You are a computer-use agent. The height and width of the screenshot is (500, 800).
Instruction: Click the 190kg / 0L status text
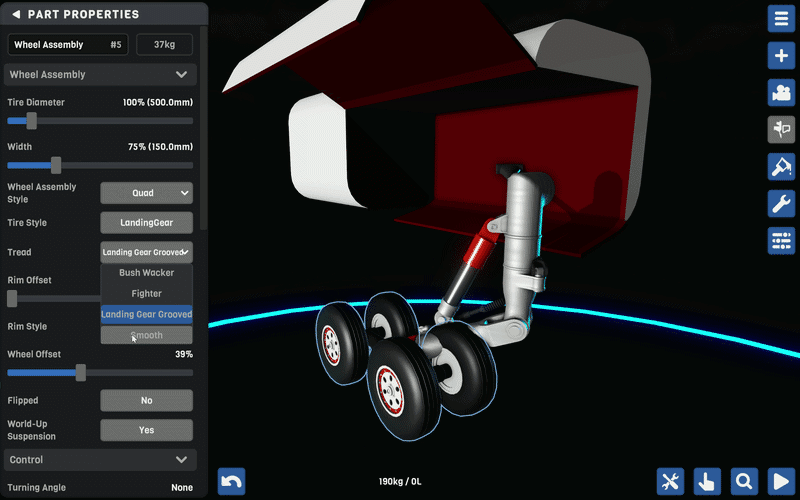400,481
